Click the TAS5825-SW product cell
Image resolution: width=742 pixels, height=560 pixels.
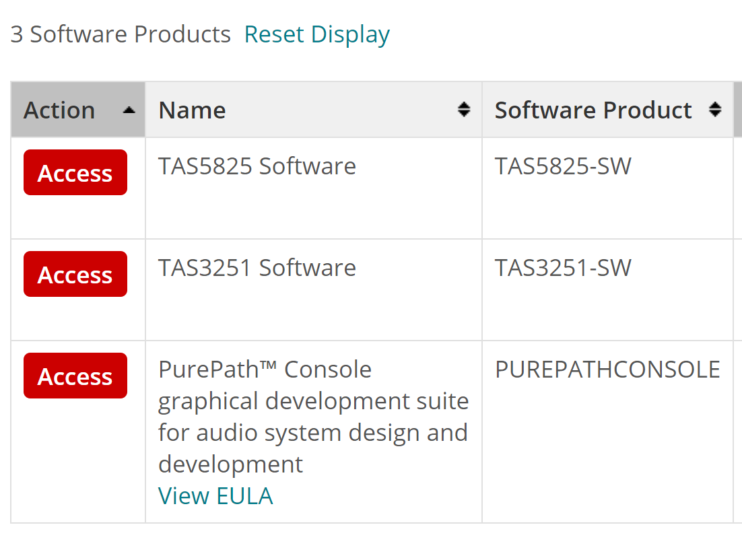click(x=607, y=188)
